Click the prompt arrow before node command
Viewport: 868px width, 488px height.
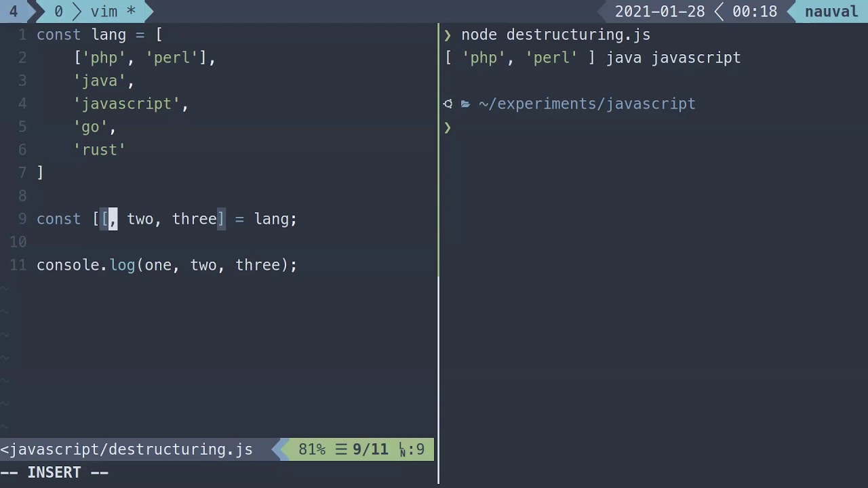[x=448, y=35]
